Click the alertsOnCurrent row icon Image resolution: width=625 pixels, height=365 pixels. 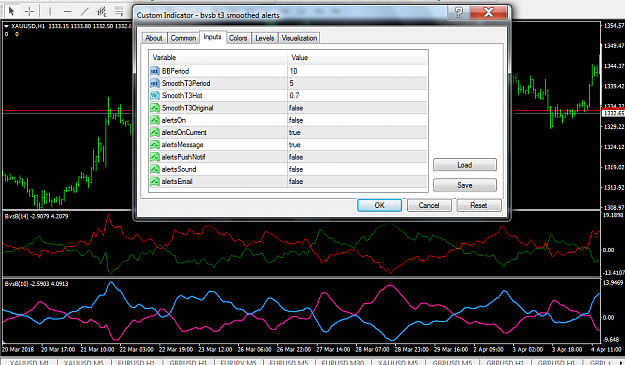coord(155,132)
